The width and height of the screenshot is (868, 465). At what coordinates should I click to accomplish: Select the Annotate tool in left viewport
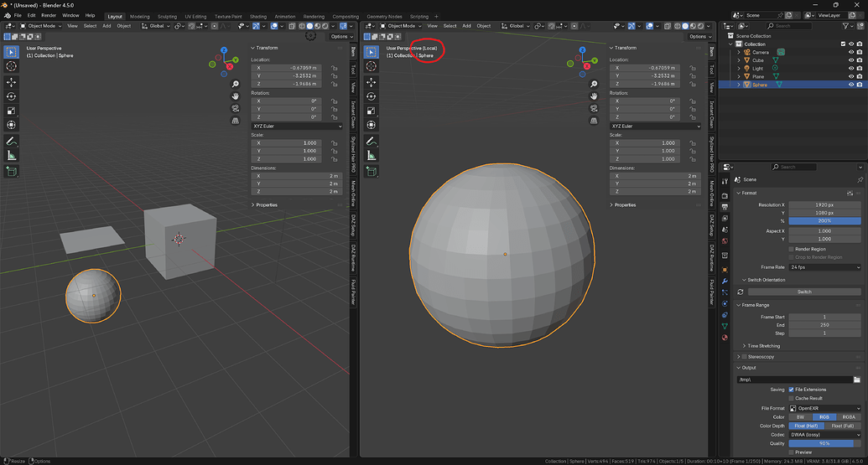11,142
